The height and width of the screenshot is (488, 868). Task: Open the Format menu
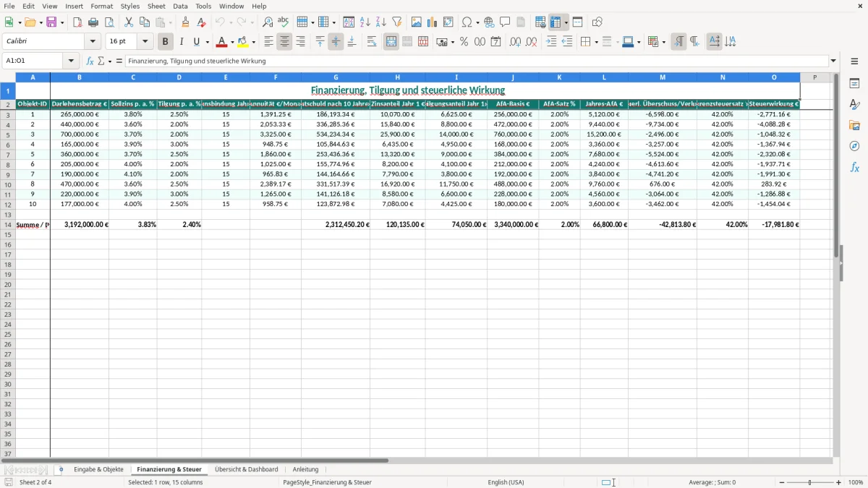click(x=102, y=6)
